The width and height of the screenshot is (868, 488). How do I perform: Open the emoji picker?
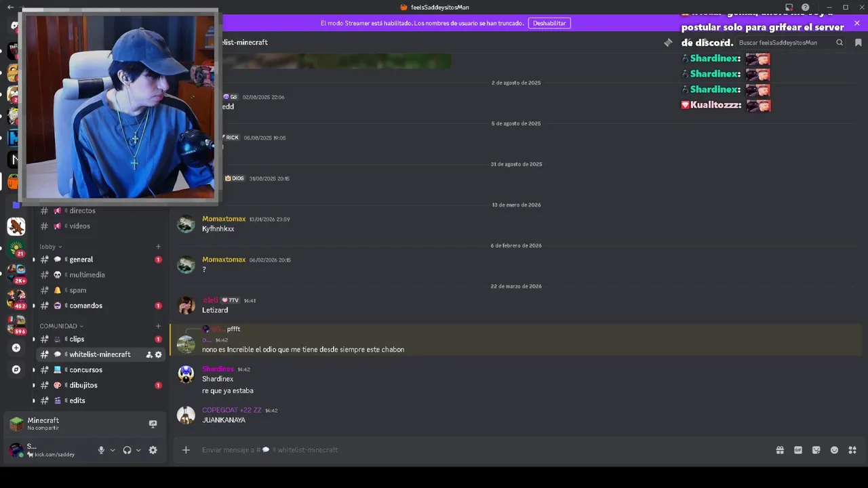(834, 450)
